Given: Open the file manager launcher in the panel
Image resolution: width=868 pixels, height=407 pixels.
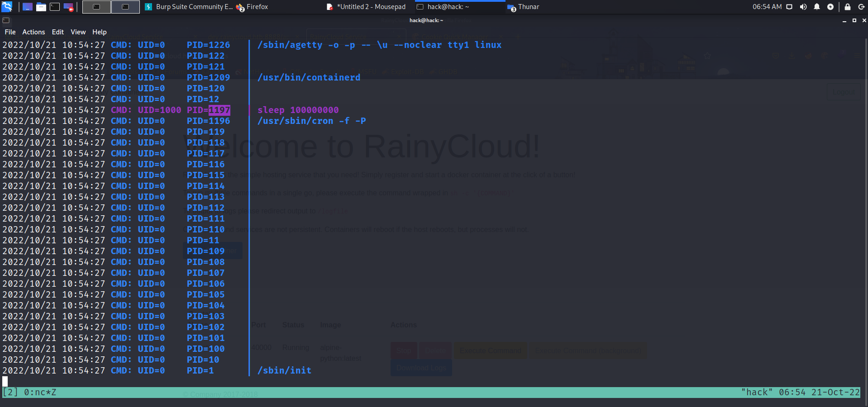Looking at the screenshot, I should (41, 7).
